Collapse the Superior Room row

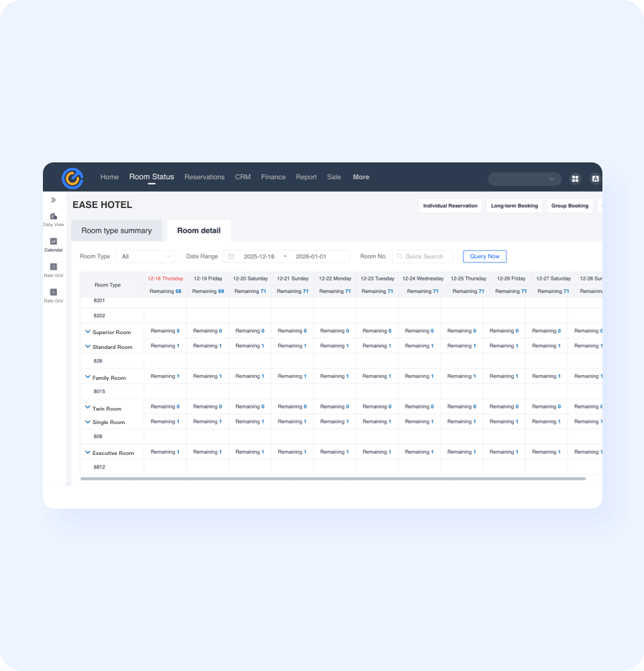pos(87,331)
